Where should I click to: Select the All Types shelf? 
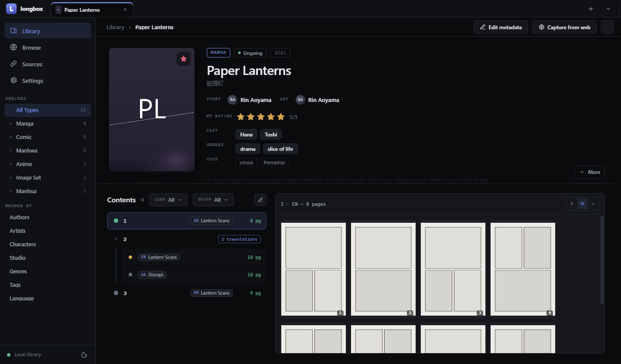click(48, 110)
